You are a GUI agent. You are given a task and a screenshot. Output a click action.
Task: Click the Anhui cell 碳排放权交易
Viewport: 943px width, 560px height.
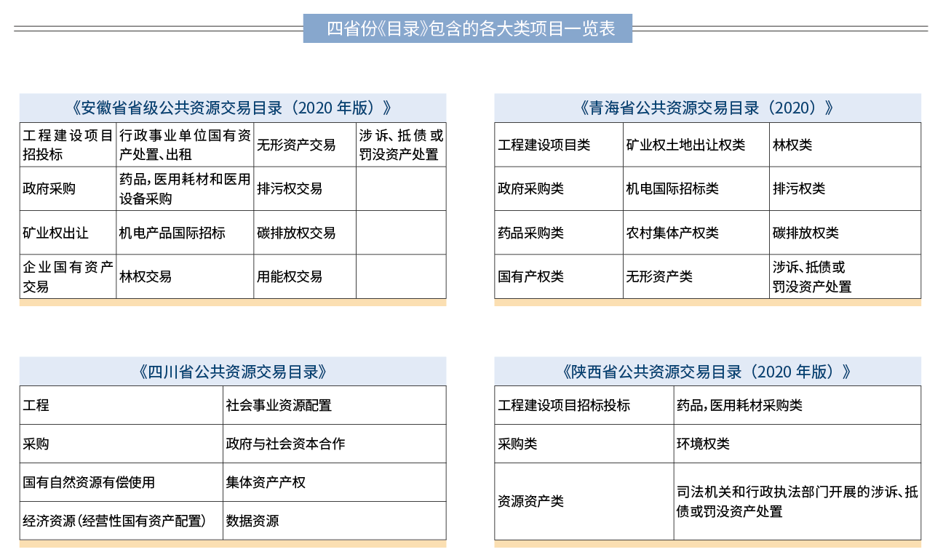click(305, 233)
